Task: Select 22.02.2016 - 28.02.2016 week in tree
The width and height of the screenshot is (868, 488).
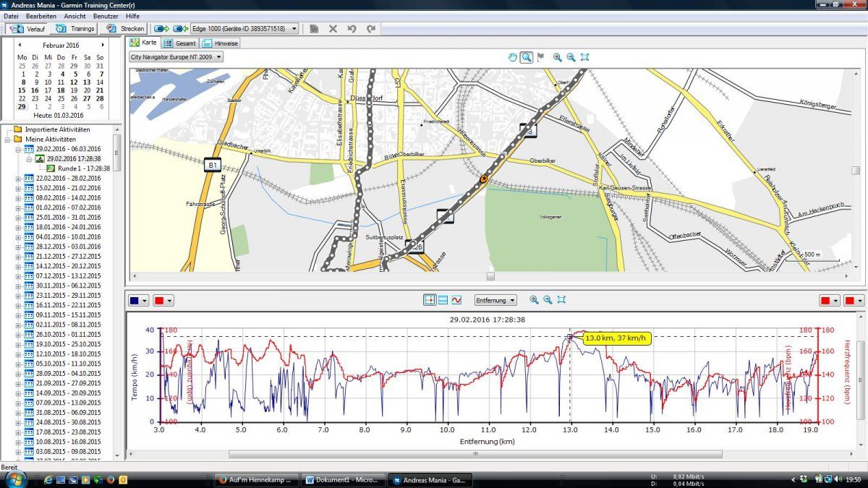Action: (68, 178)
